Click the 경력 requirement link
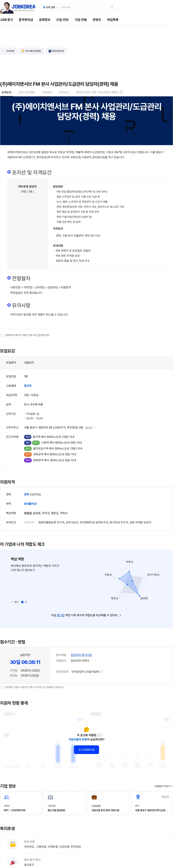This screenshot has width=173, height=868. coord(26,494)
